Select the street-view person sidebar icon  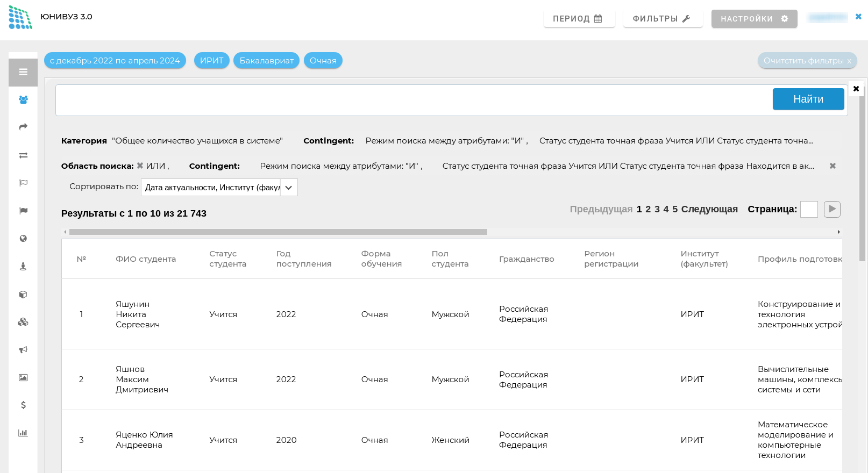pos(23,266)
